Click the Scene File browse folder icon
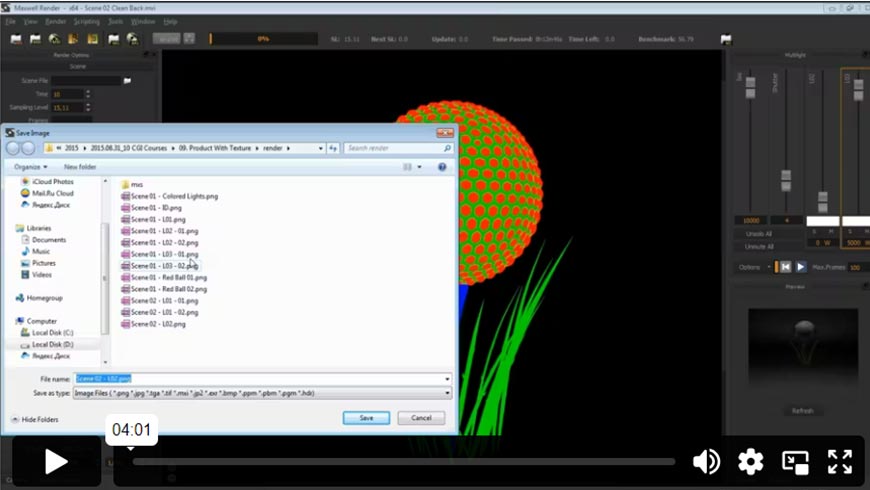The height and width of the screenshot is (490, 870). click(x=127, y=80)
